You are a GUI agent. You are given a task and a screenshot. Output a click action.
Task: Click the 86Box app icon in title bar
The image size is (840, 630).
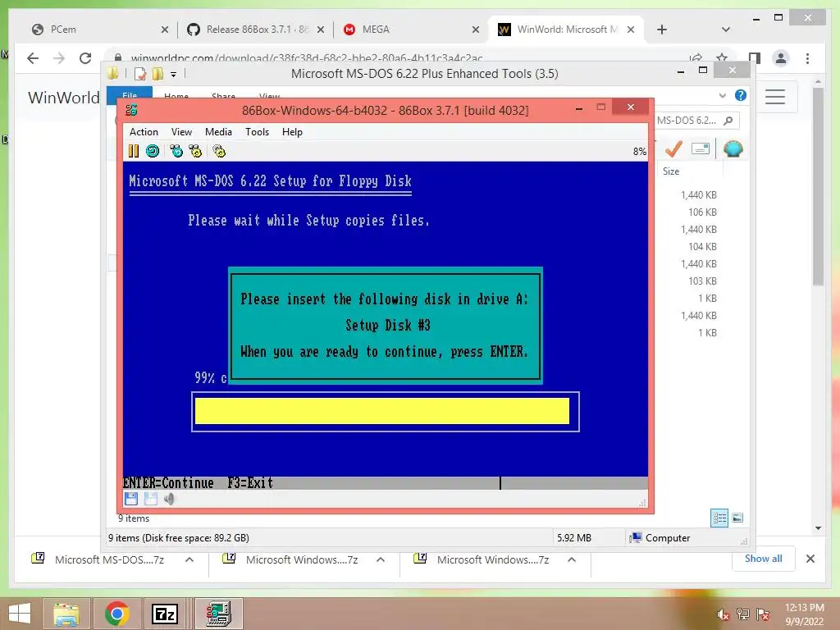click(131, 110)
